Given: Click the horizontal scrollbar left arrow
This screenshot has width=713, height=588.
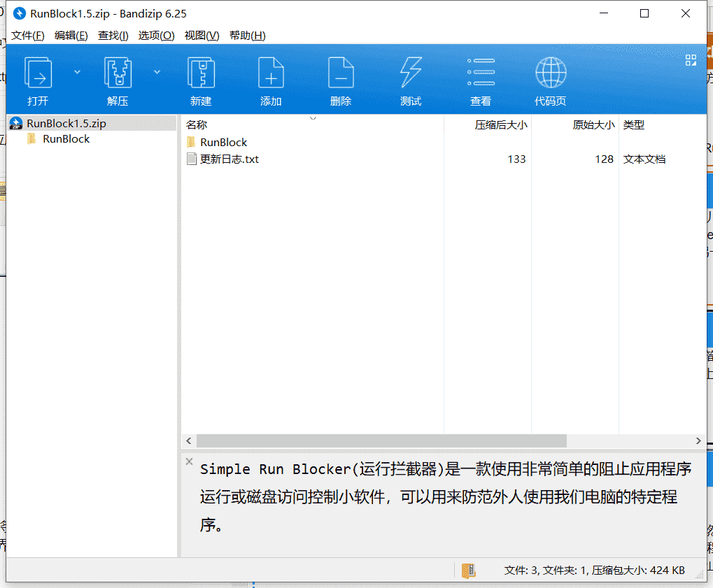Looking at the screenshot, I should (189, 440).
